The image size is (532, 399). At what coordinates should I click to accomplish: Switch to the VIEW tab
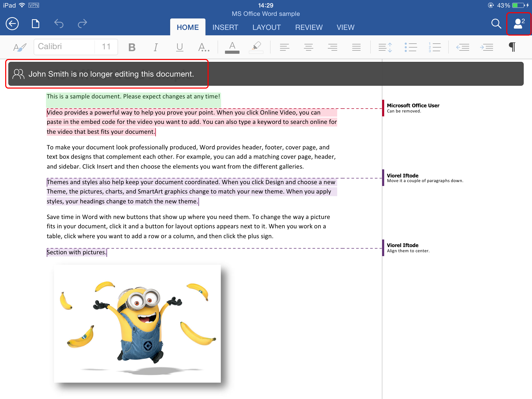click(x=345, y=27)
